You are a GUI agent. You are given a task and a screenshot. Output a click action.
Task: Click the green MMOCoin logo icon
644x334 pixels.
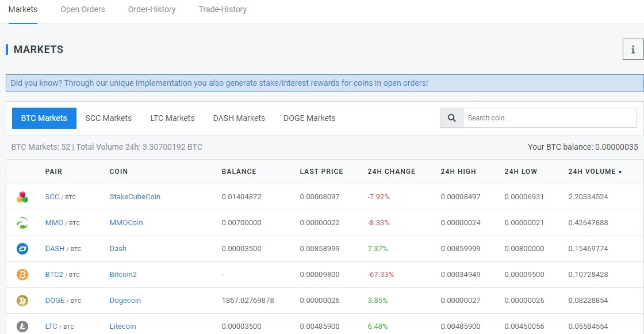click(22, 223)
